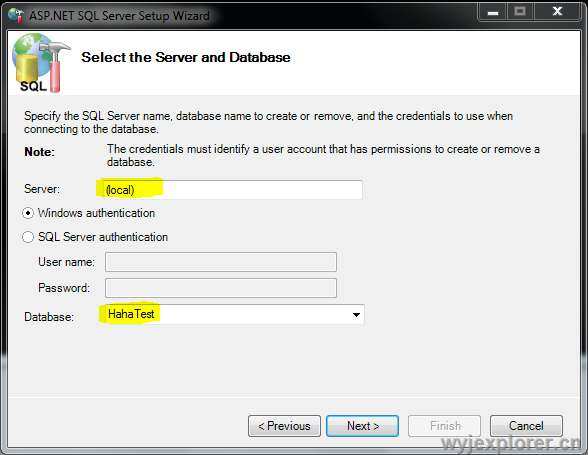588x455 pixels.
Task: Select SQL Server authentication radio button
Action: (28, 237)
